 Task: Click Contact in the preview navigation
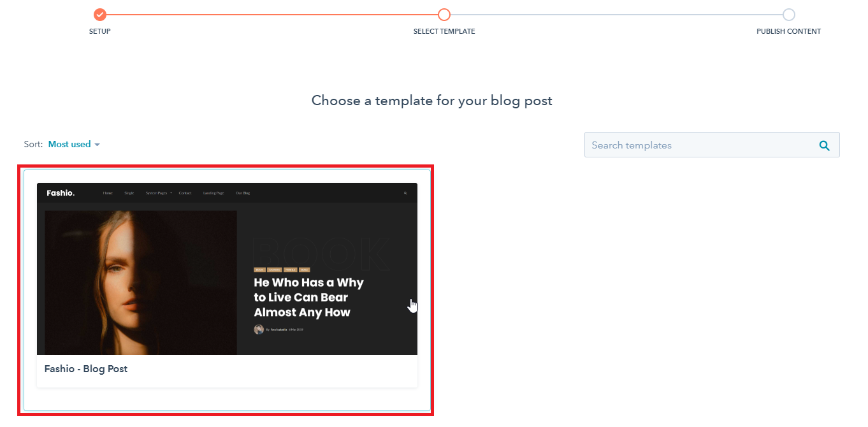pos(185,192)
